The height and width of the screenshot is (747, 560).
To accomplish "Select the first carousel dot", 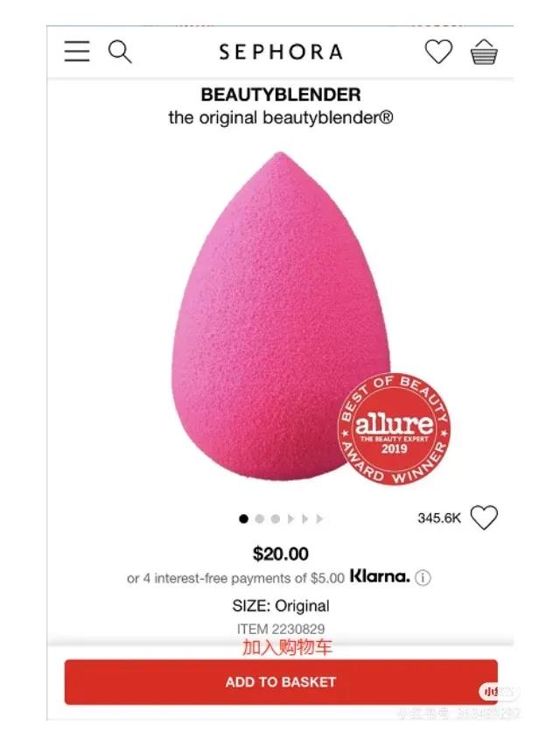I will pyautogui.click(x=244, y=518).
